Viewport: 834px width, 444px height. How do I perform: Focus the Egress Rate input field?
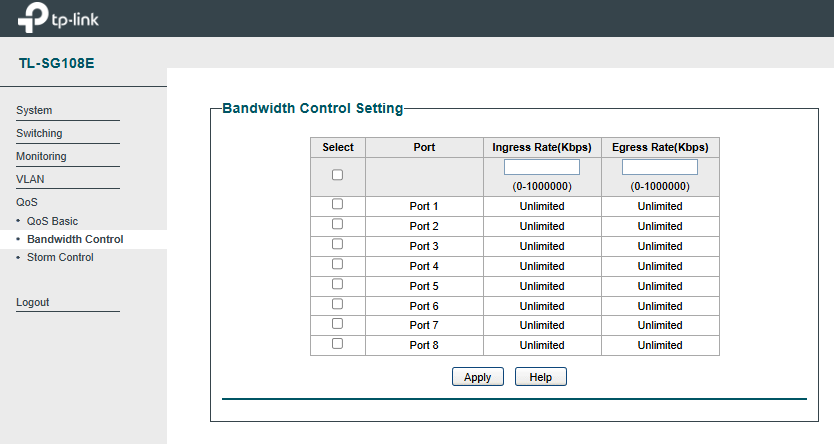(x=660, y=167)
